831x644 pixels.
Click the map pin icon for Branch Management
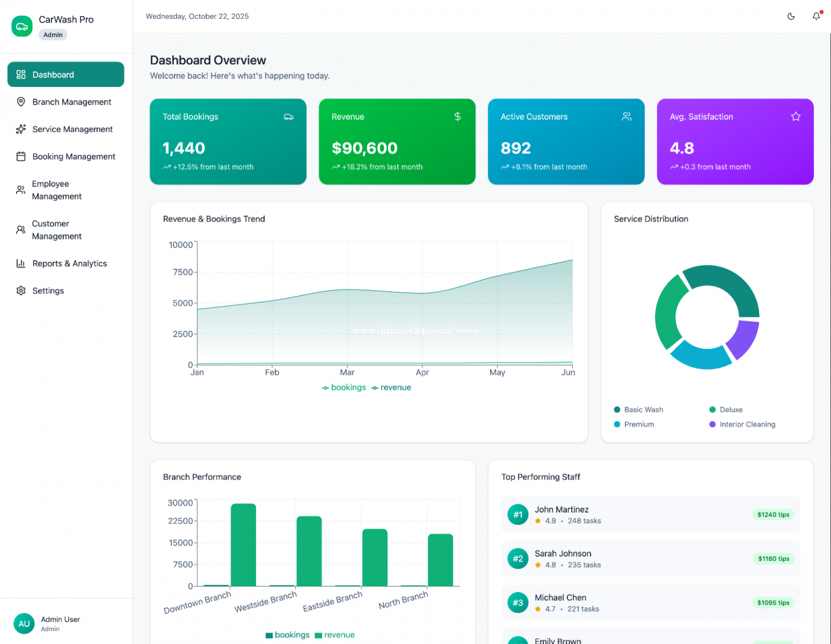(21, 102)
